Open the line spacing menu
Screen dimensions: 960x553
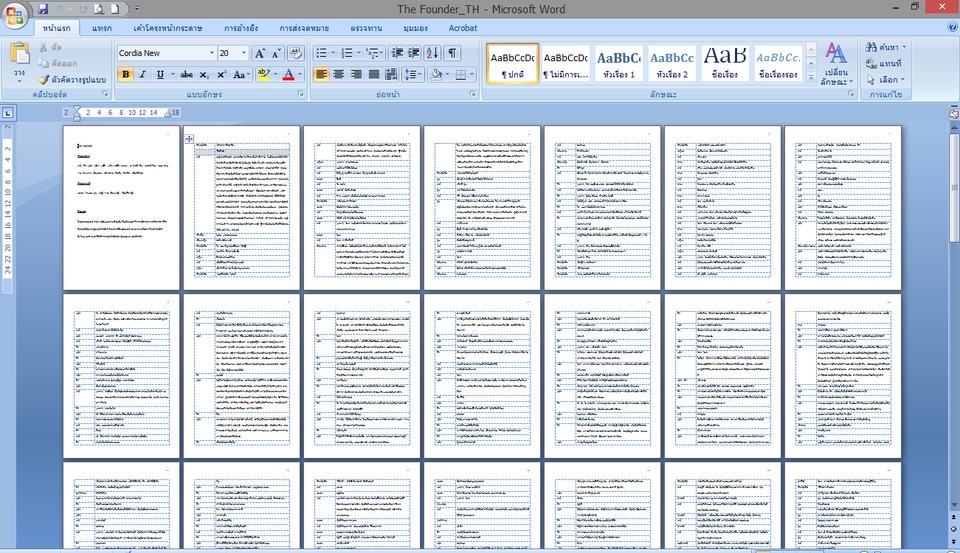[x=412, y=75]
